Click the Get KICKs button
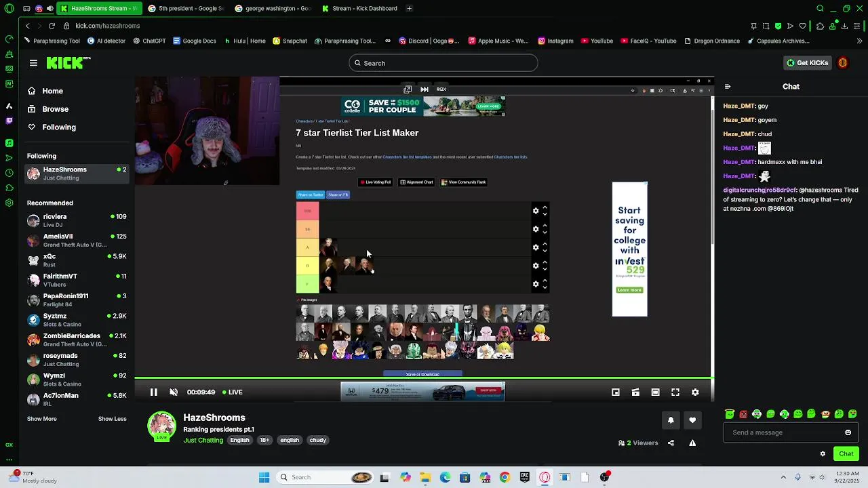The height and width of the screenshot is (488, 868). [807, 62]
